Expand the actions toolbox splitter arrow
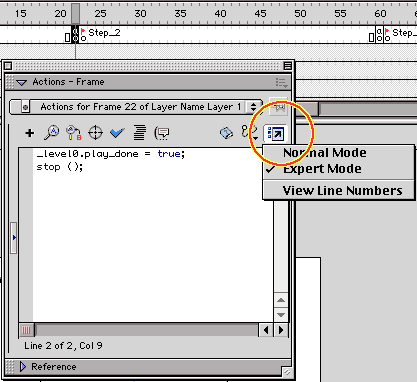Screen dimensions: 417x382 coord(14,238)
